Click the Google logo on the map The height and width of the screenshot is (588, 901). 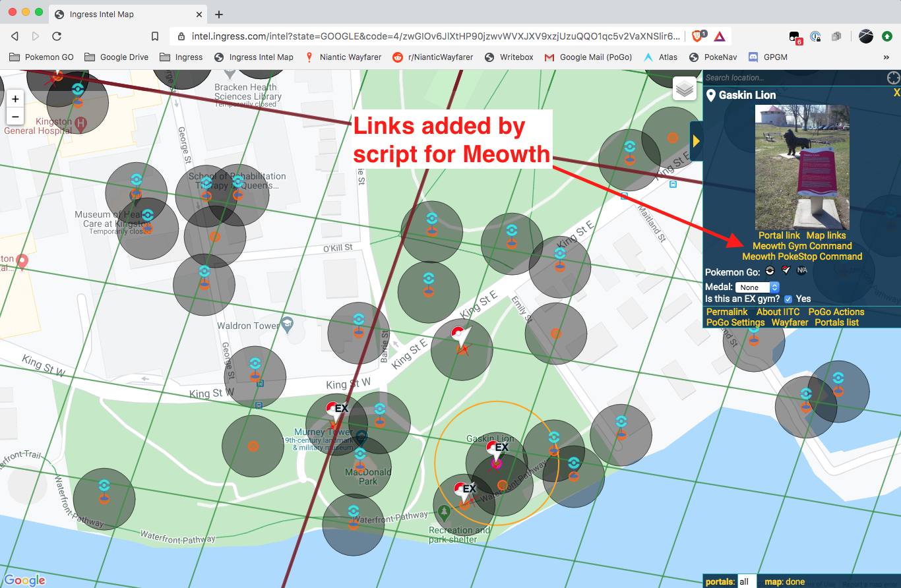pos(25,580)
